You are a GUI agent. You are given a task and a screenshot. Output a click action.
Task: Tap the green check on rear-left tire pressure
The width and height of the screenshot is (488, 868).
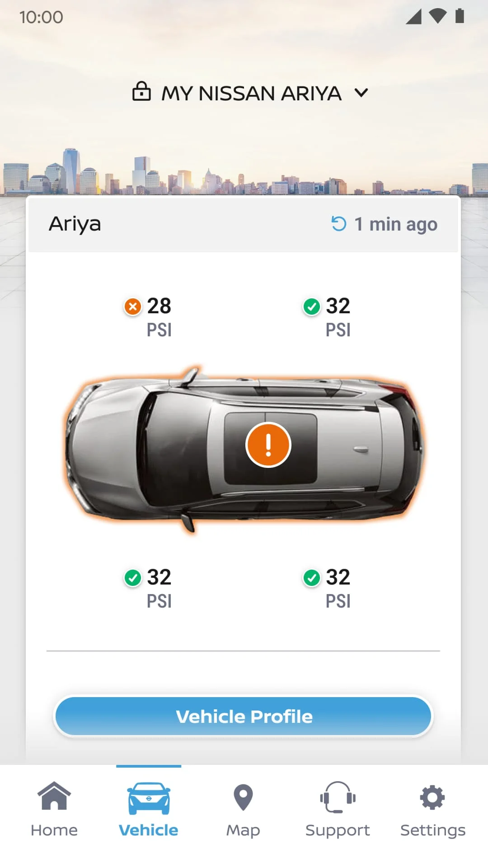pyautogui.click(x=132, y=577)
